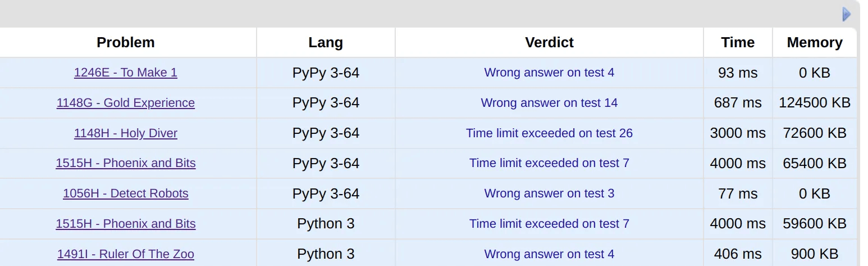Open Phoenix and Bits link in PyPy 3-64 row

coord(126,163)
